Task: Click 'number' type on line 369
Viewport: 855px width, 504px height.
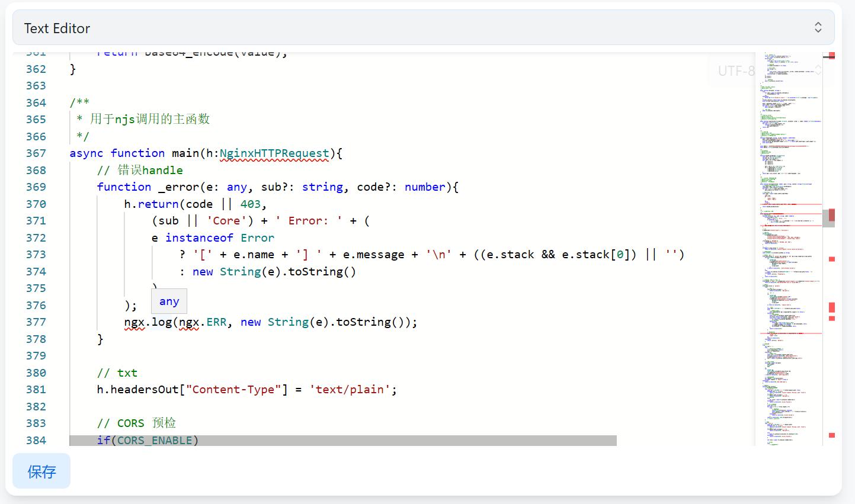Action: (x=425, y=187)
